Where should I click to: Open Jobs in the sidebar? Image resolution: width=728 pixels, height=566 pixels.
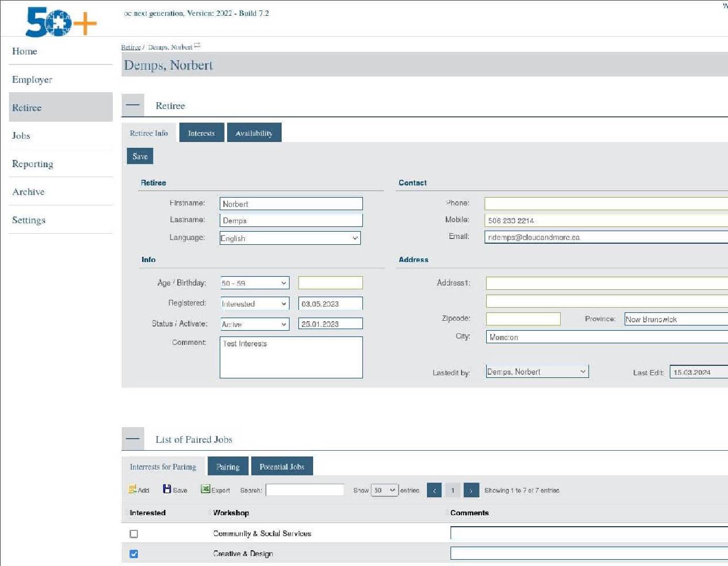[x=61, y=135]
